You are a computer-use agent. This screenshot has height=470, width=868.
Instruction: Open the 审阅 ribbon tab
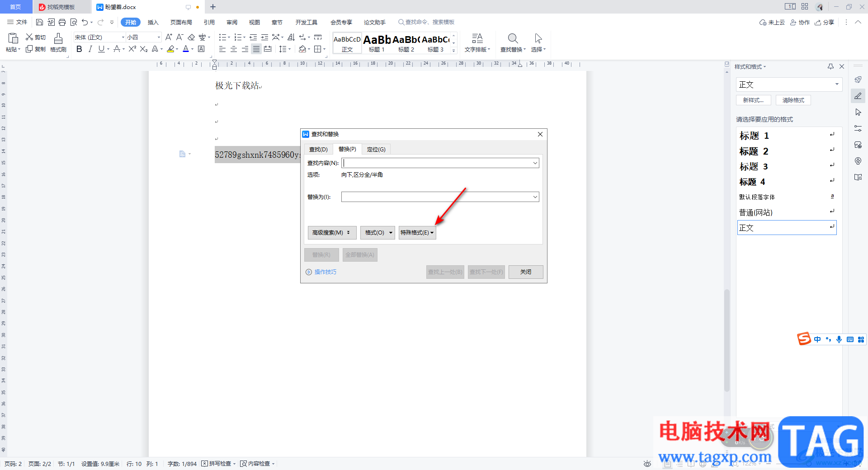(x=232, y=22)
